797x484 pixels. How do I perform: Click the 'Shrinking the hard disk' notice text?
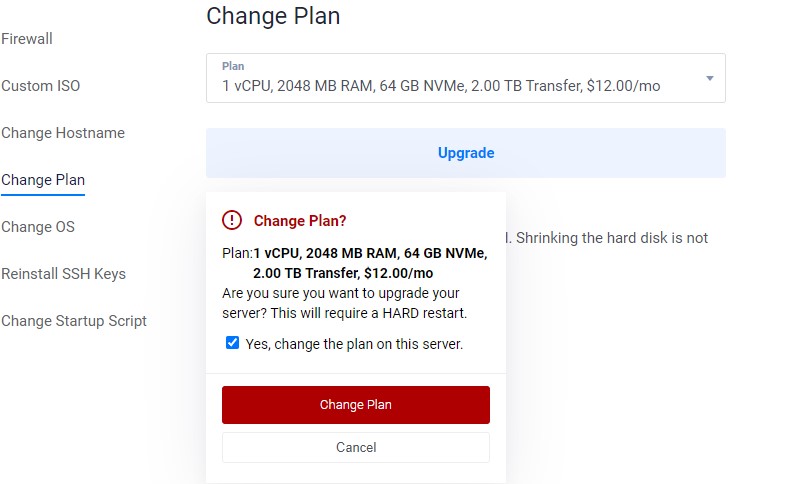pos(607,238)
